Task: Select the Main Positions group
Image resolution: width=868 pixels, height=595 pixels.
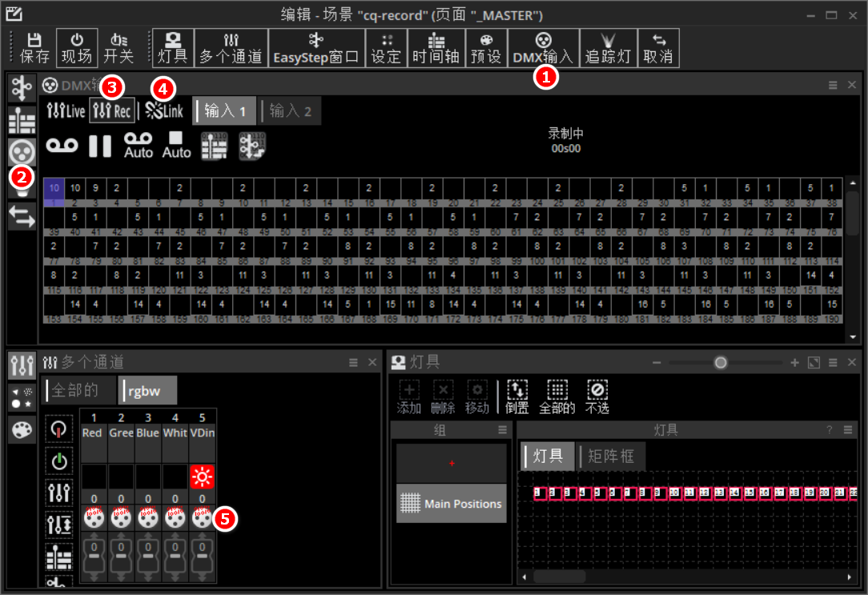Action: tap(452, 504)
